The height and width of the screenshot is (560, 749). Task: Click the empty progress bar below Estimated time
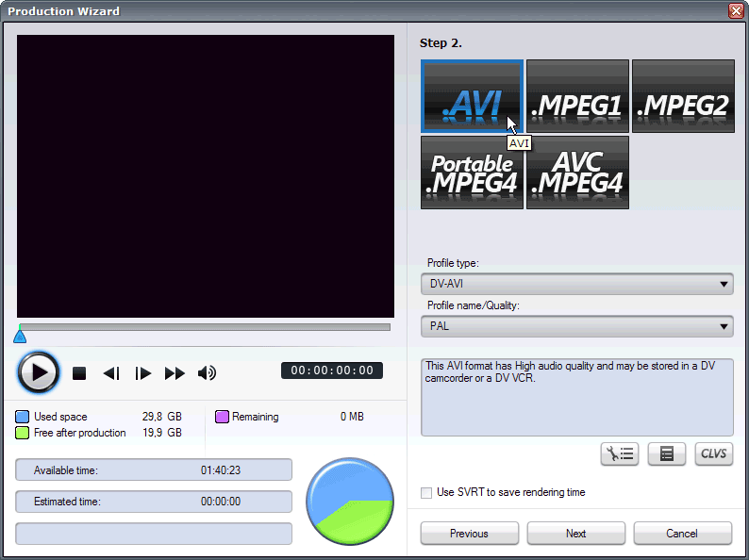click(x=154, y=534)
